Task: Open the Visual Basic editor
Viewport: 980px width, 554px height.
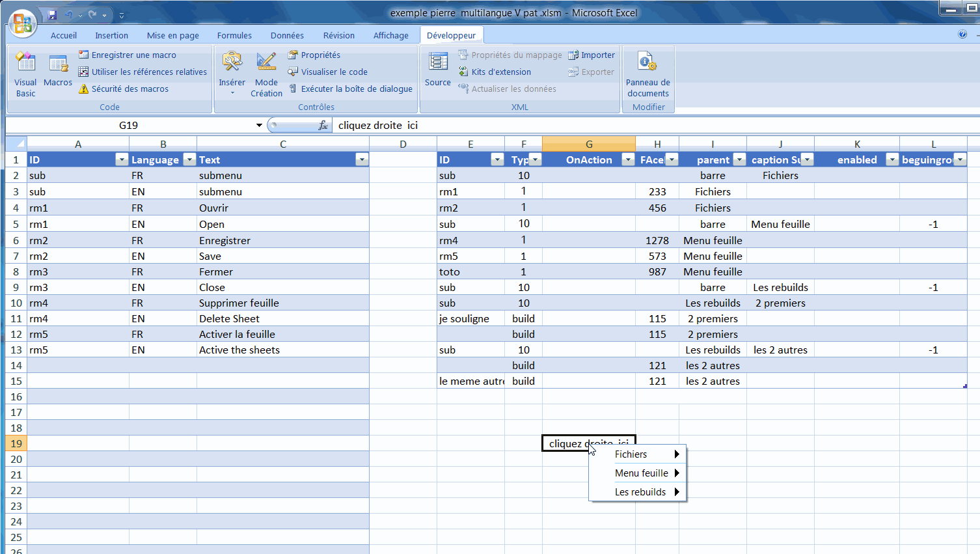Action: (25, 74)
